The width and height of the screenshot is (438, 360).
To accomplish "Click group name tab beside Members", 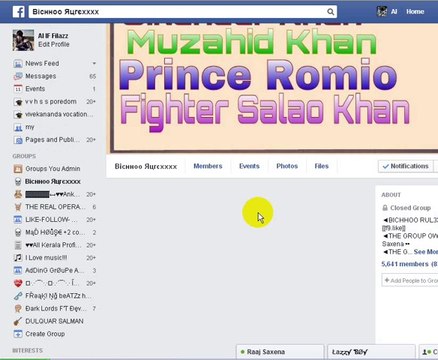I will [146, 166].
